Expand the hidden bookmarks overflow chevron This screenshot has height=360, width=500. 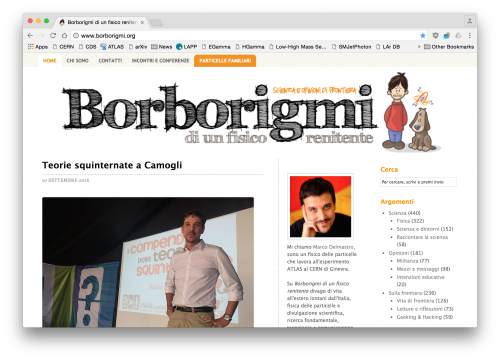tap(419, 47)
